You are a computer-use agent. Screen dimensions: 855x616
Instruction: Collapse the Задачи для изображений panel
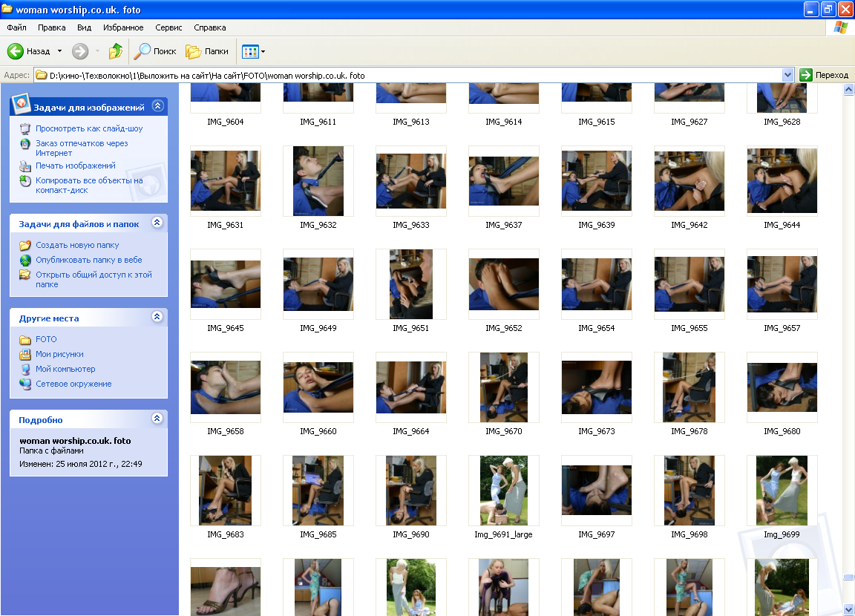tap(157, 105)
